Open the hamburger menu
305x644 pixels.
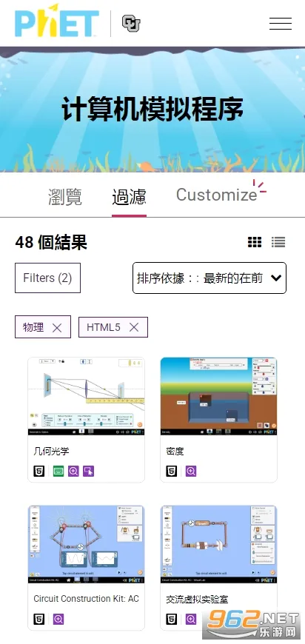tap(281, 24)
